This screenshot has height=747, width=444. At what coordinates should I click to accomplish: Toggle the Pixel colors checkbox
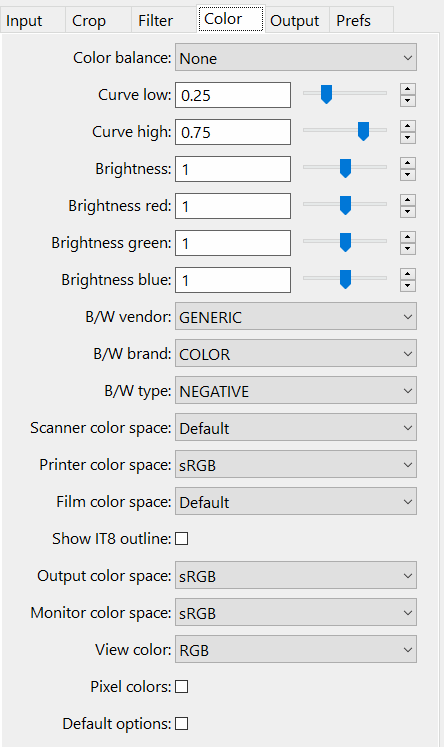pos(182,686)
